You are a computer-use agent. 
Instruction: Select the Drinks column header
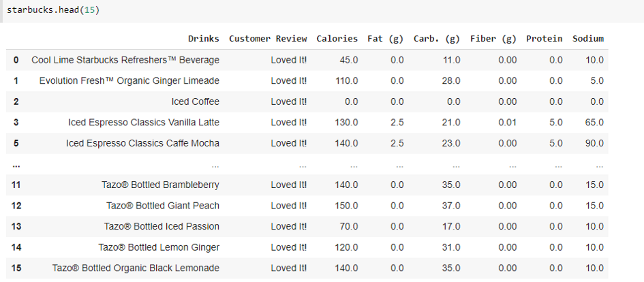click(x=204, y=39)
